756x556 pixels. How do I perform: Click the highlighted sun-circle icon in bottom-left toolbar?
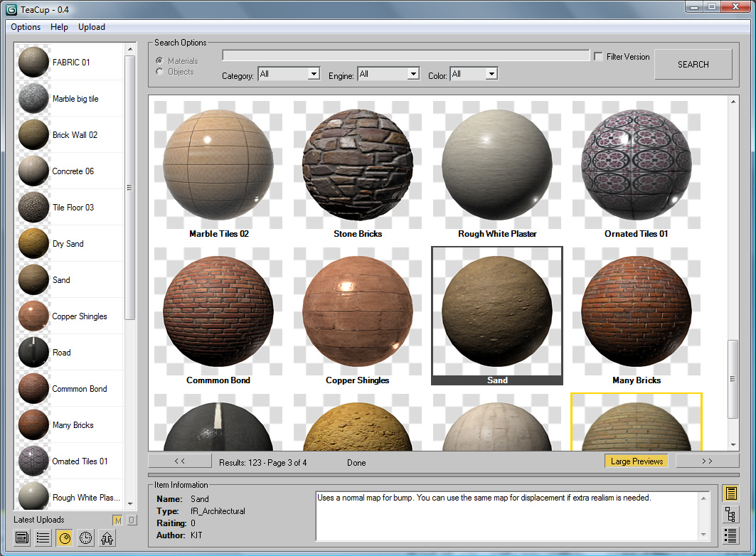pyautogui.click(x=65, y=538)
